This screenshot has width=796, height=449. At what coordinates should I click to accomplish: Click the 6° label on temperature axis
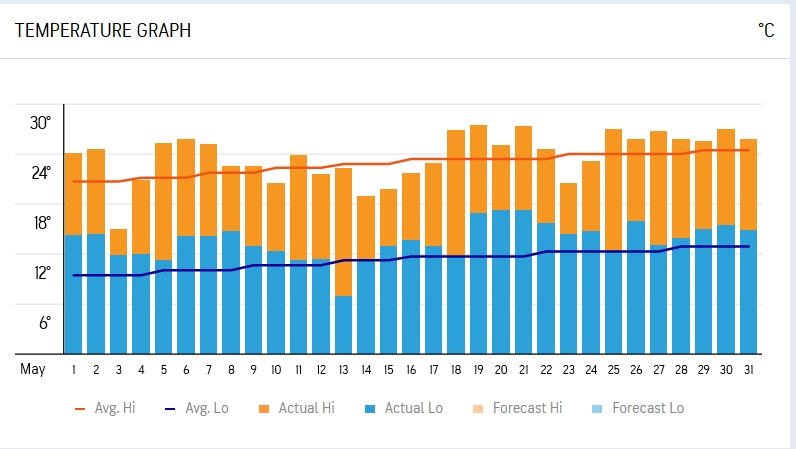pos(44,323)
